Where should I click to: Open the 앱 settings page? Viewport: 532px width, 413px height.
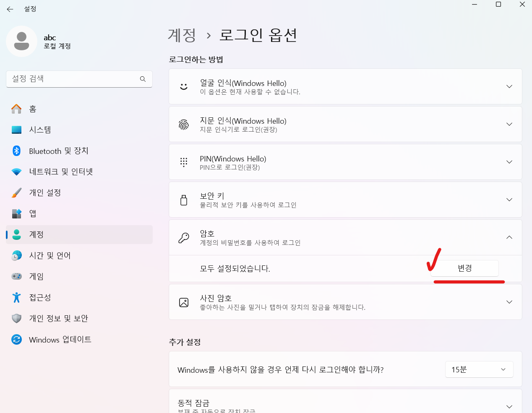pos(79,214)
